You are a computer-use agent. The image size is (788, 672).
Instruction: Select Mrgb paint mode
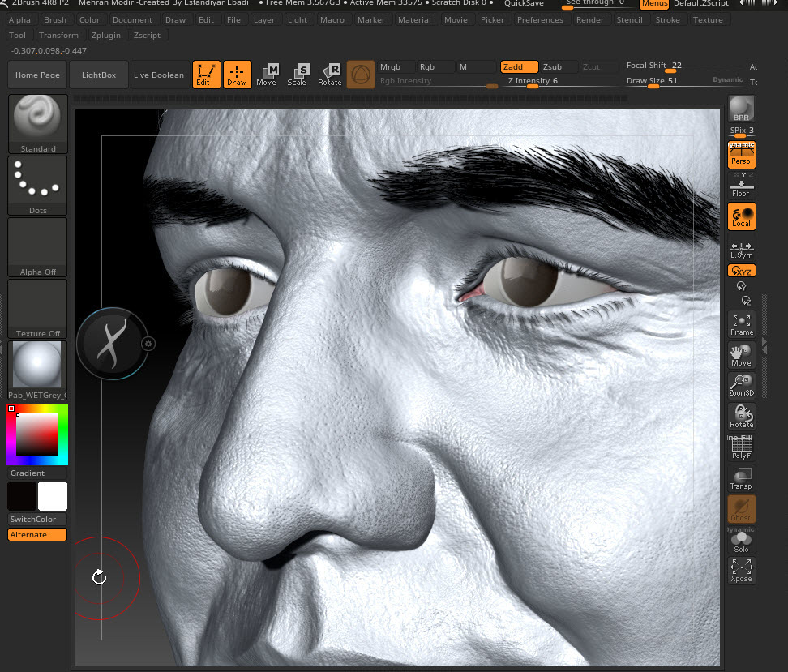point(396,66)
